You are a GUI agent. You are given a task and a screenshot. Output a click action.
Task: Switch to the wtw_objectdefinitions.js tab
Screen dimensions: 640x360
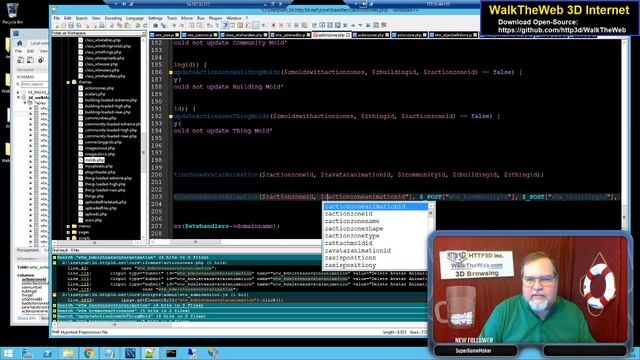[453, 35]
